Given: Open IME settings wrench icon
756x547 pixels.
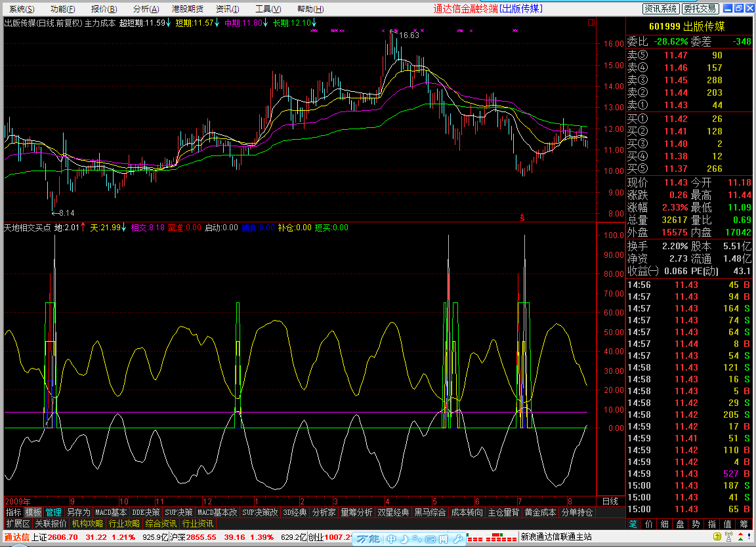Looking at the screenshot, I should [457, 539].
